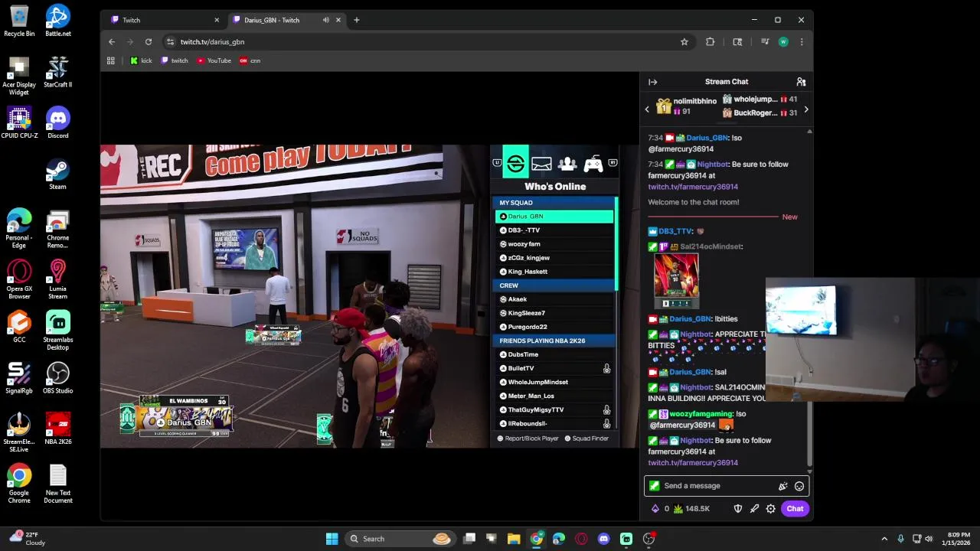Viewport: 980px width, 551px height.
Task: Open Steam desktop shortcut
Action: coord(57,174)
